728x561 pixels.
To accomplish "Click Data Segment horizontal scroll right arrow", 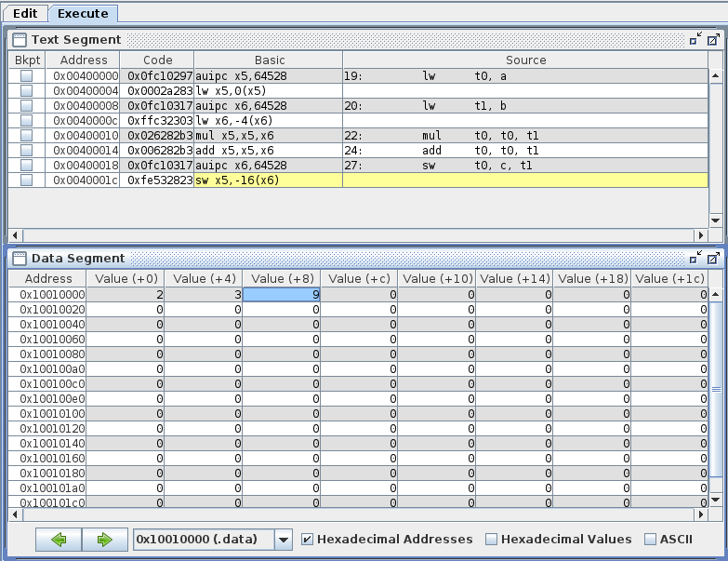I will 701,514.
